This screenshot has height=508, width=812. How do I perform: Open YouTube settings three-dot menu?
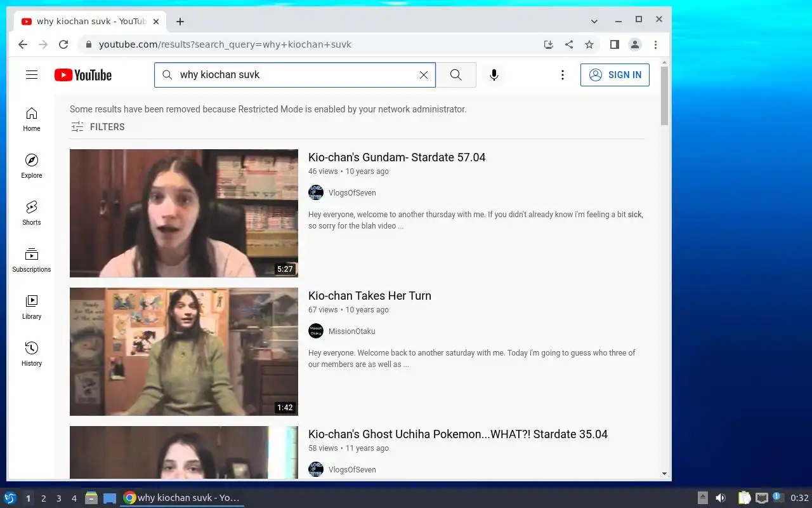point(562,75)
